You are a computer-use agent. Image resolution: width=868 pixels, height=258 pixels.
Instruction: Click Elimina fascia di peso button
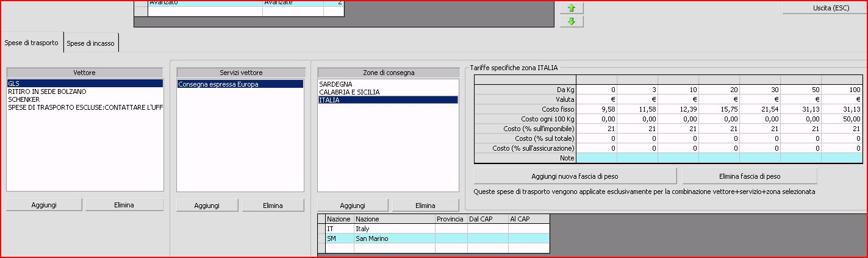750,176
